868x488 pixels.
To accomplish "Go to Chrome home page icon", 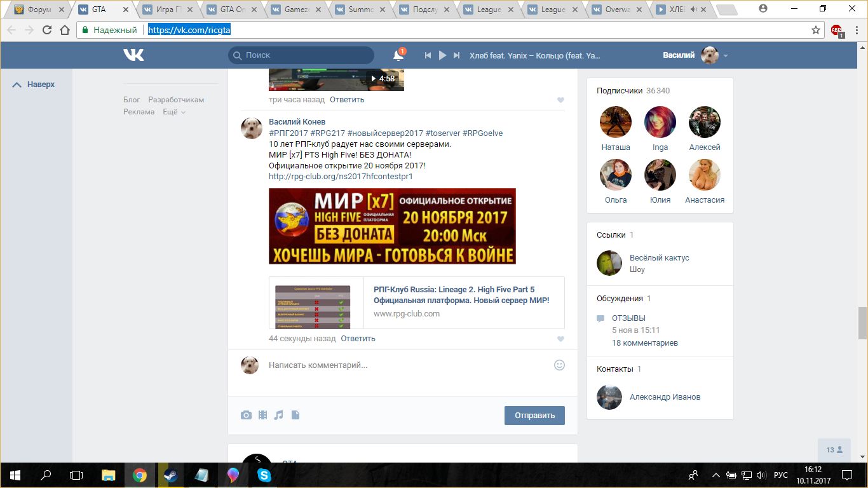I will (65, 30).
